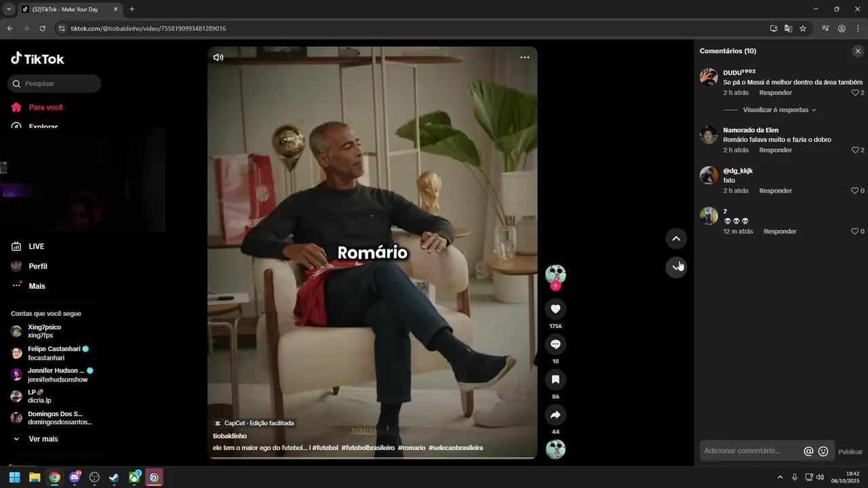The height and width of the screenshot is (488, 868).
Task: Reply to user 7 via Responder
Action: (780, 232)
